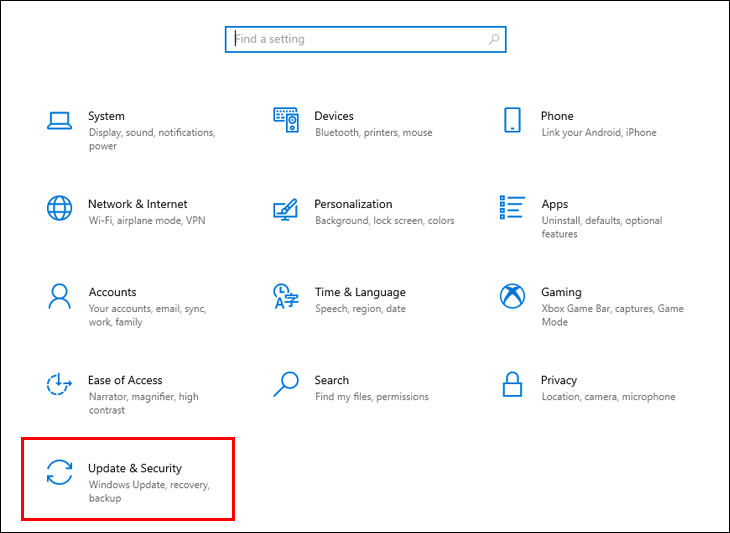730x533 pixels.
Task: Click the Personalization paintbrush icon
Action: point(286,209)
